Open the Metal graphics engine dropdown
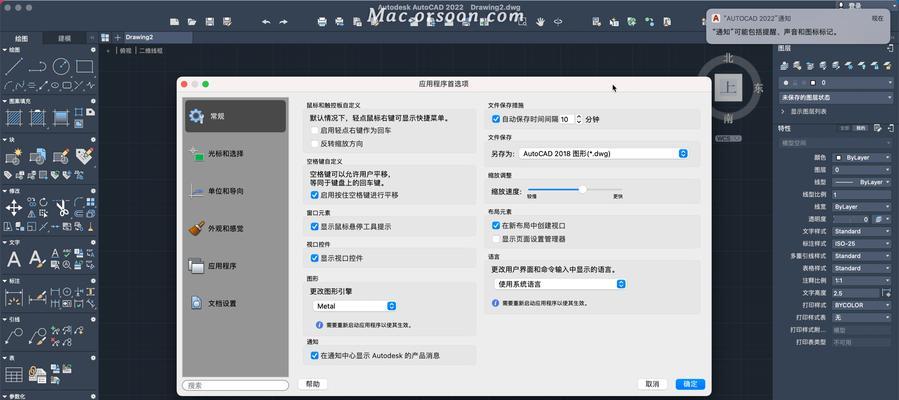Image resolution: width=899 pixels, height=400 pixels. point(354,306)
